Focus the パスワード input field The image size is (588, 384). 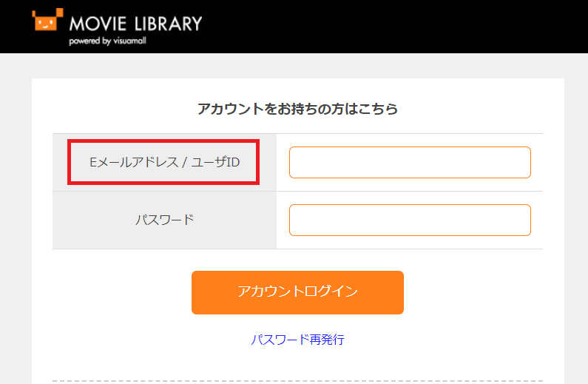(410, 220)
